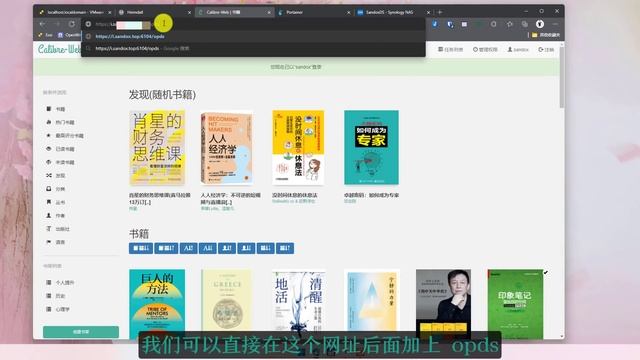Open the Series bookmark sidebar item
Screen dimensions: 640x360
(x=56, y=202)
